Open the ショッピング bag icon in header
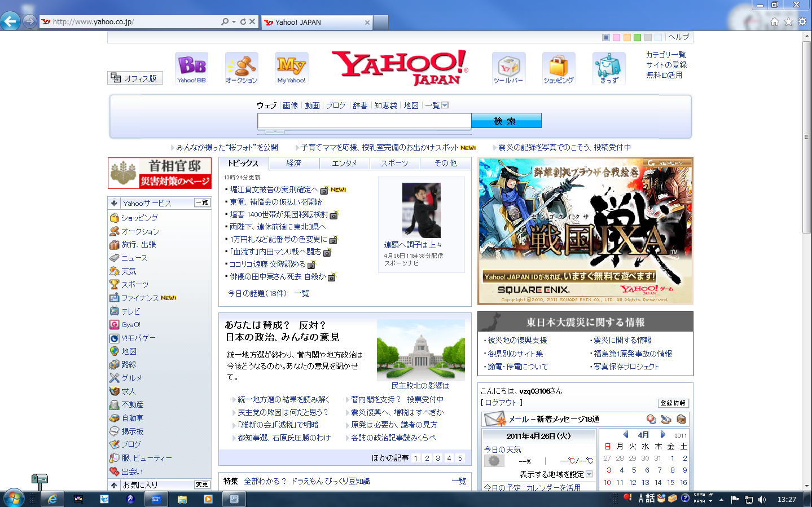The height and width of the screenshot is (507, 812). point(559,68)
